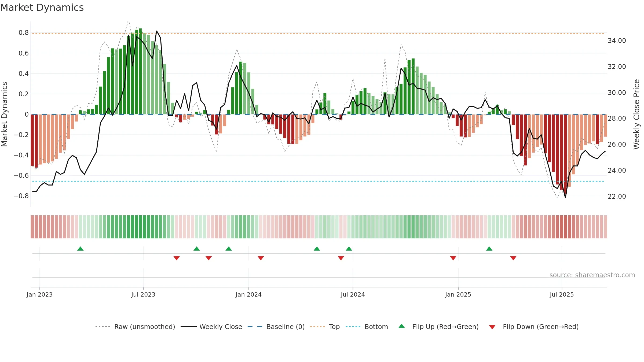644x362 pixels.
Task: Click the Flip Down marker just after the Jan 2024 tick
Action: point(261,258)
